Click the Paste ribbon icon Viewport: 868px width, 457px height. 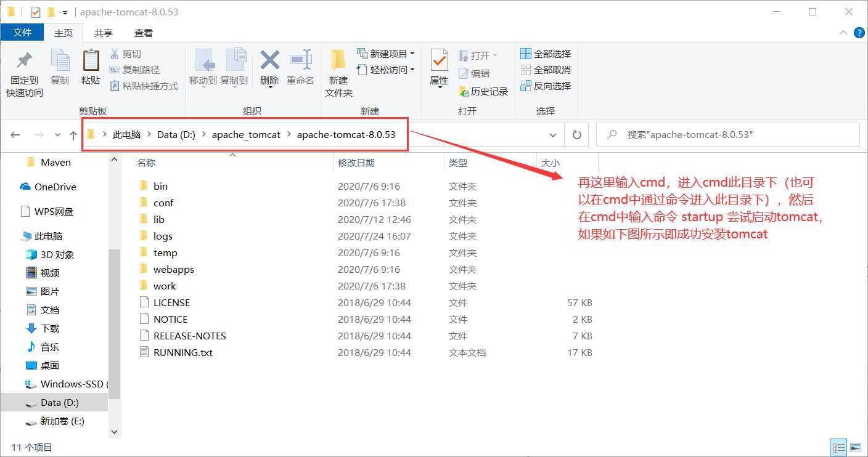click(x=91, y=60)
